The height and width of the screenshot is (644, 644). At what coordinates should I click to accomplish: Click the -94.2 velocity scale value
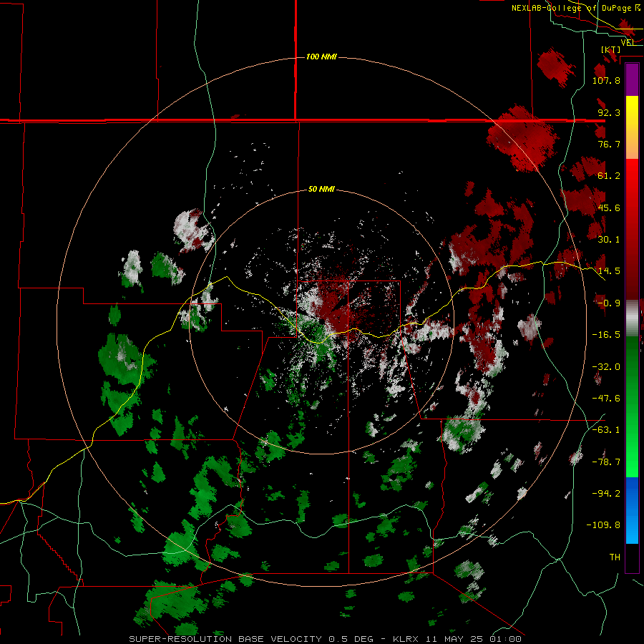tap(606, 494)
